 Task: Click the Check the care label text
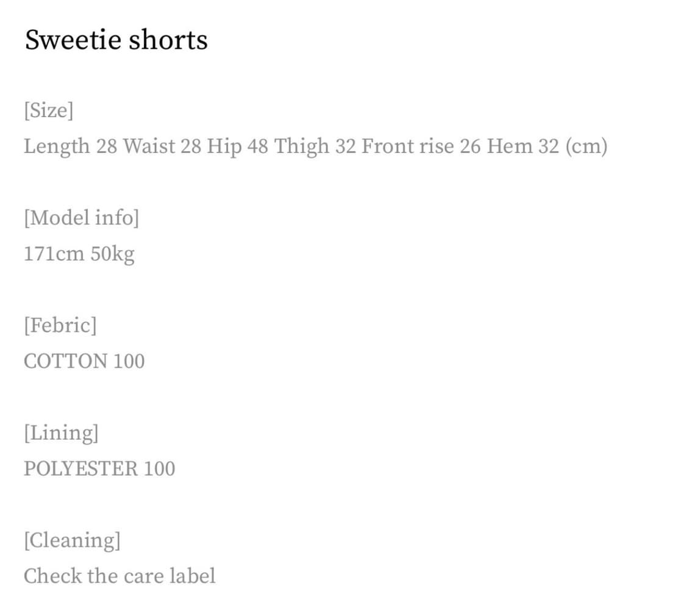120,576
